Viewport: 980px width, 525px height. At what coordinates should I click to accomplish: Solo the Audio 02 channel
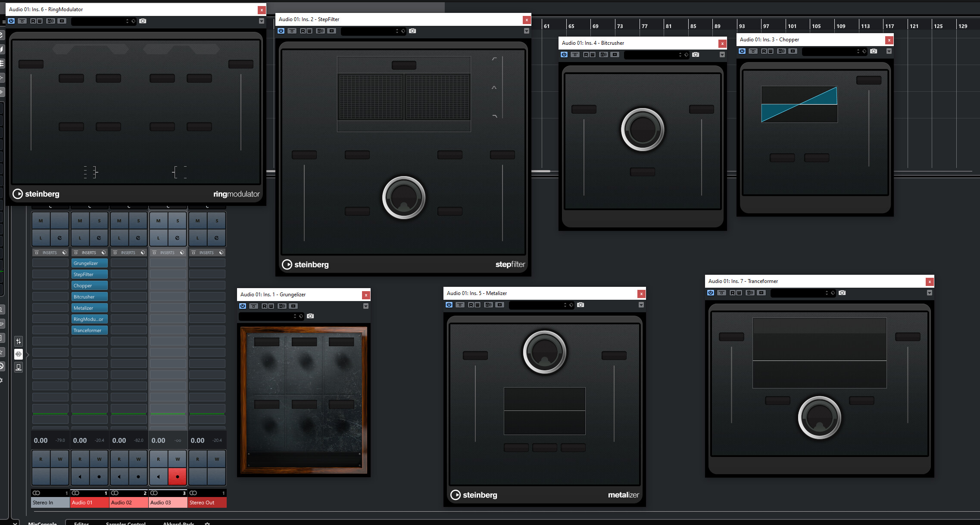138,221
